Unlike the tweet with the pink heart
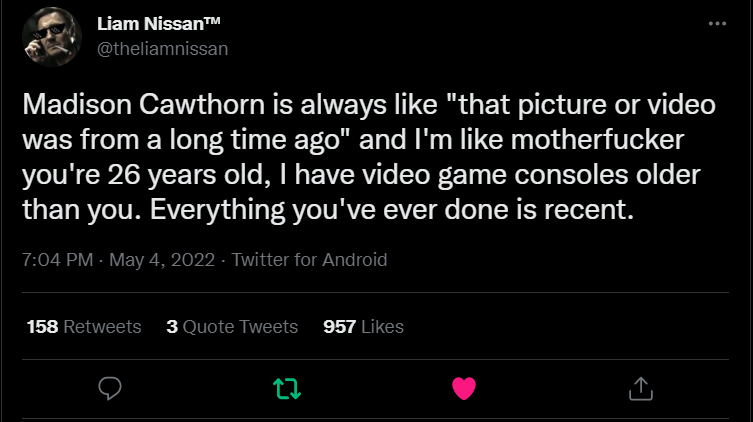Screen dimensions: 753x422 click(x=464, y=388)
